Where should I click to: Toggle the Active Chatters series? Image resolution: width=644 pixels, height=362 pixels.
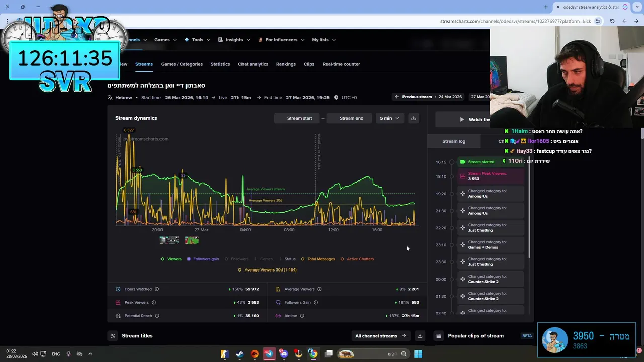(357, 259)
